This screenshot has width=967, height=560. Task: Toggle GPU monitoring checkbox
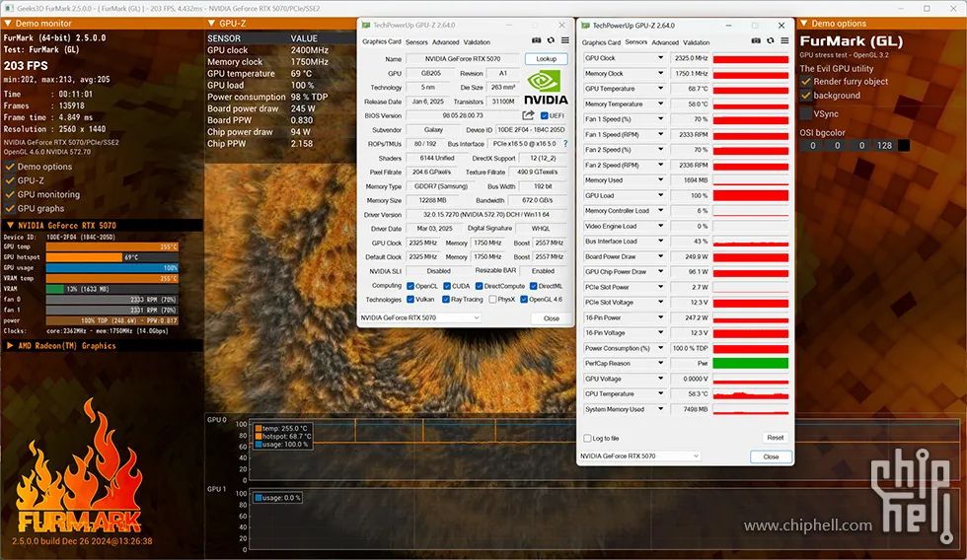tap(10, 194)
